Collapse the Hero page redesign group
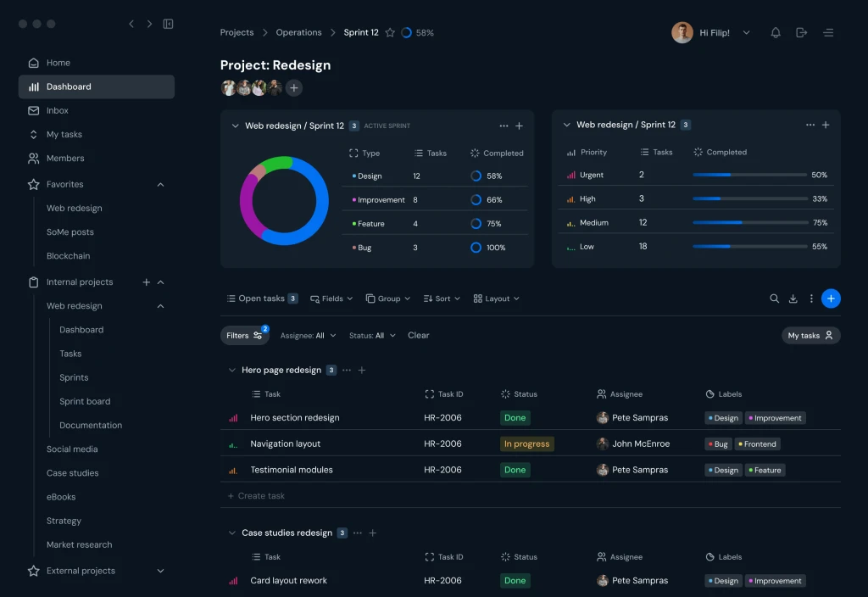The image size is (868, 597). coord(232,370)
